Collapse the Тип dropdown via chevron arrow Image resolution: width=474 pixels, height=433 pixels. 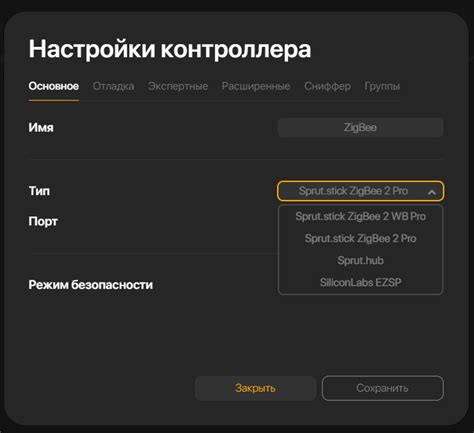coord(432,192)
